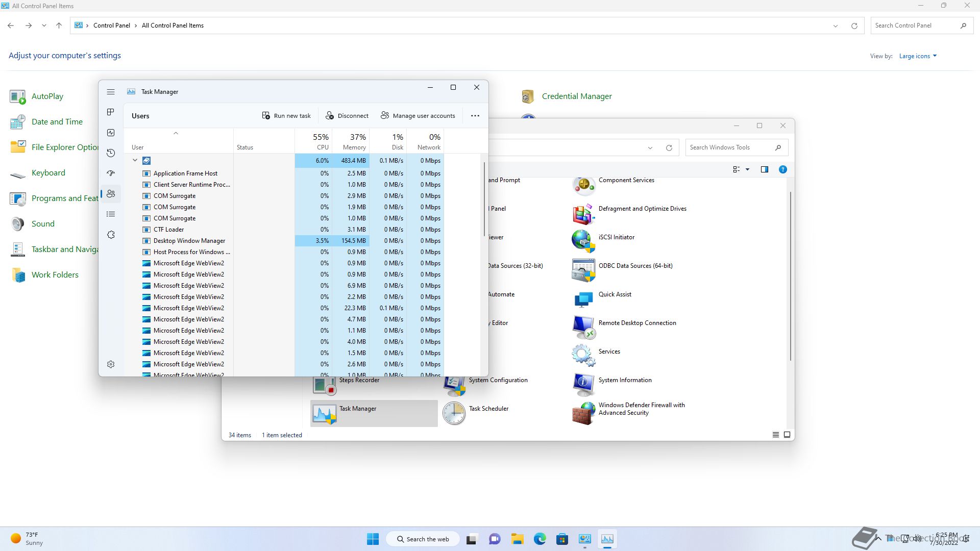Click Run new task button
This screenshot has height=551, width=980.
(x=286, y=116)
